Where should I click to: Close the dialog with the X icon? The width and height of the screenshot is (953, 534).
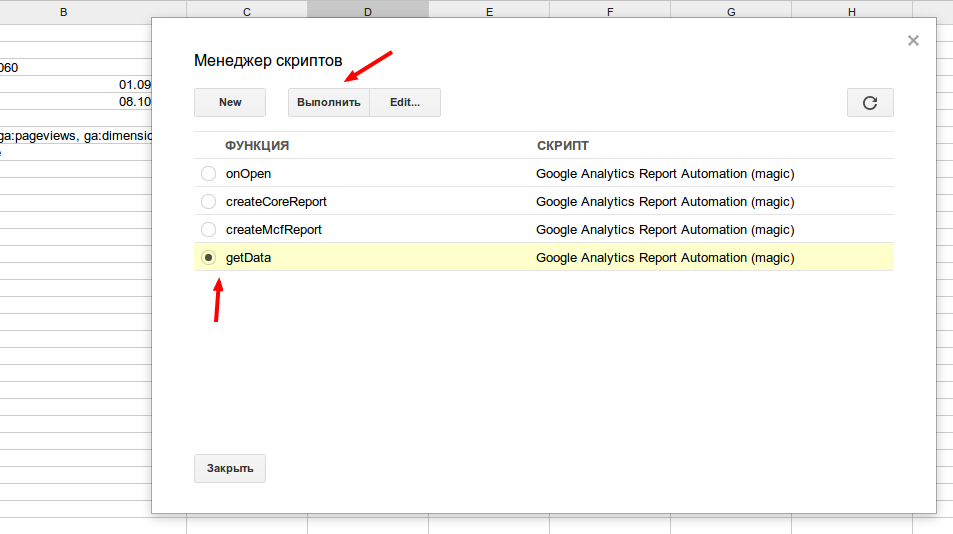pyautogui.click(x=912, y=41)
